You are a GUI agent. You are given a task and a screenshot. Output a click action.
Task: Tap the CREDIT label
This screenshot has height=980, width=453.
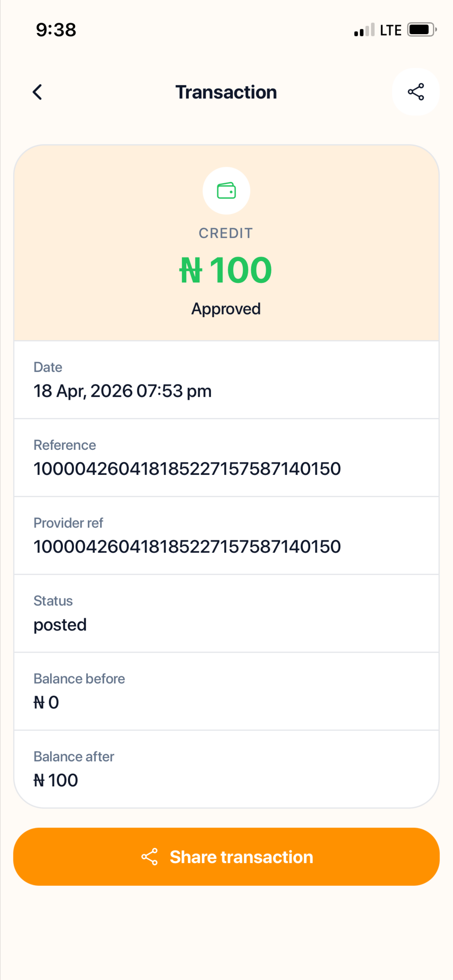click(226, 233)
